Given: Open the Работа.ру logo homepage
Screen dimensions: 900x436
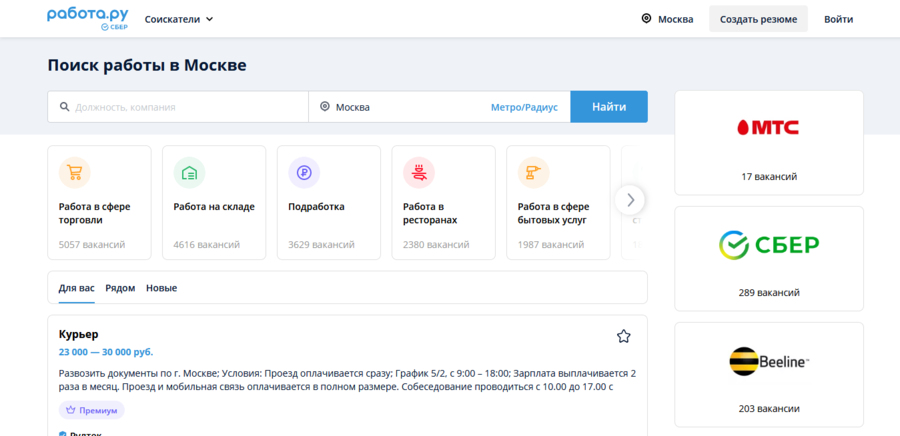Looking at the screenshot, I should pyautogui.click(x=88, y=18).
